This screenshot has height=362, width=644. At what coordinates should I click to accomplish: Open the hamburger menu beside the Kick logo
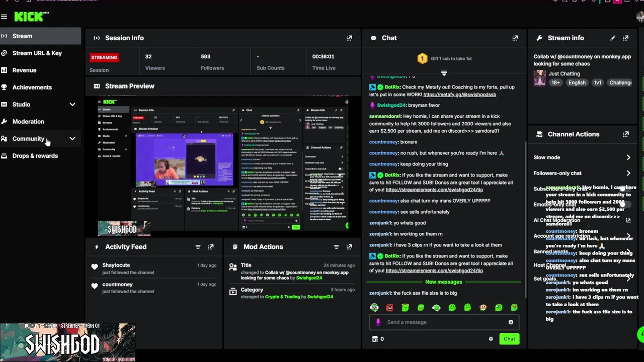[4, 17]
